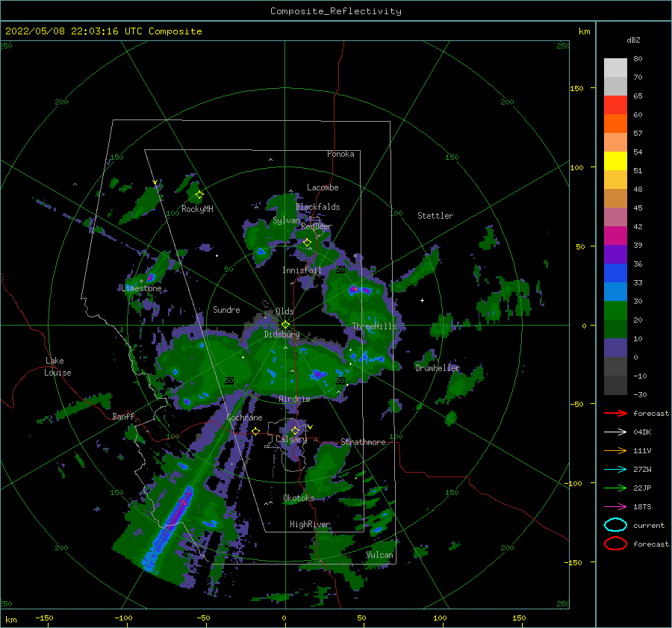
Task: Click the dBZ legend heading
Action: click(633, 40)
